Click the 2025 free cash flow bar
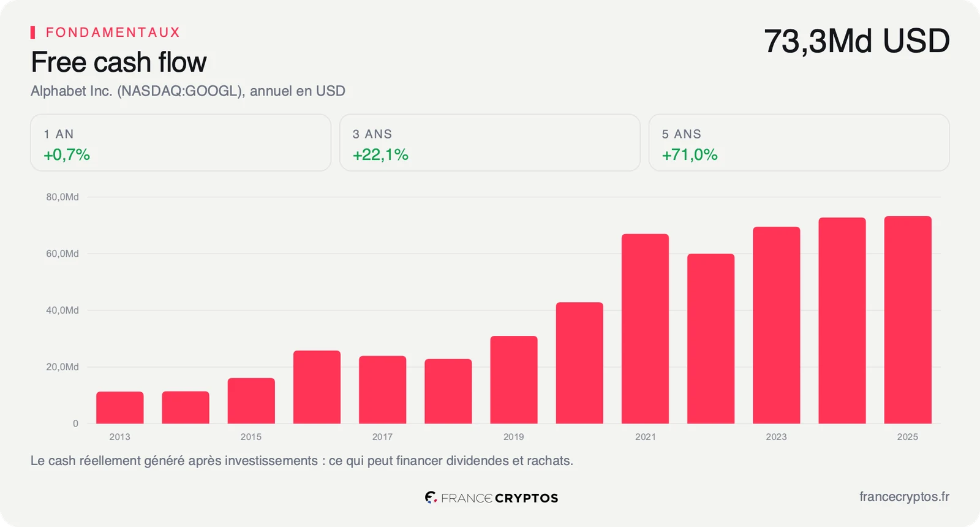 [908, 320]
